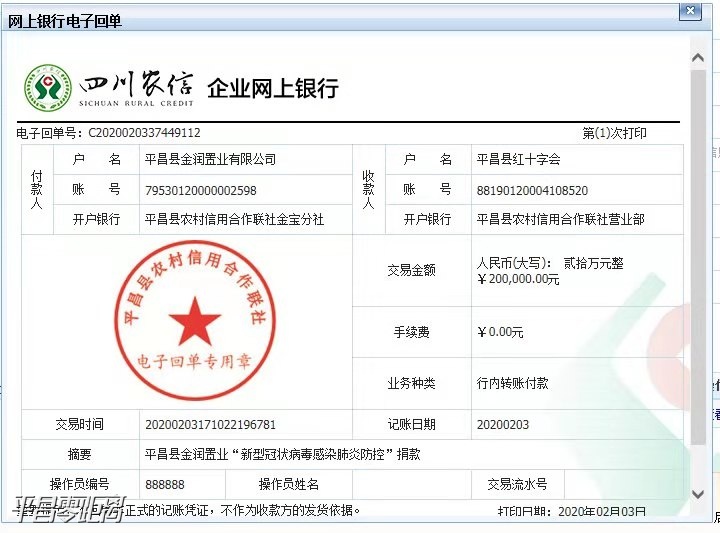Click the 打印日期 2020年02月03日 text
The width and height of the screenshot is (720, 533).
click(x=572, y=511)
